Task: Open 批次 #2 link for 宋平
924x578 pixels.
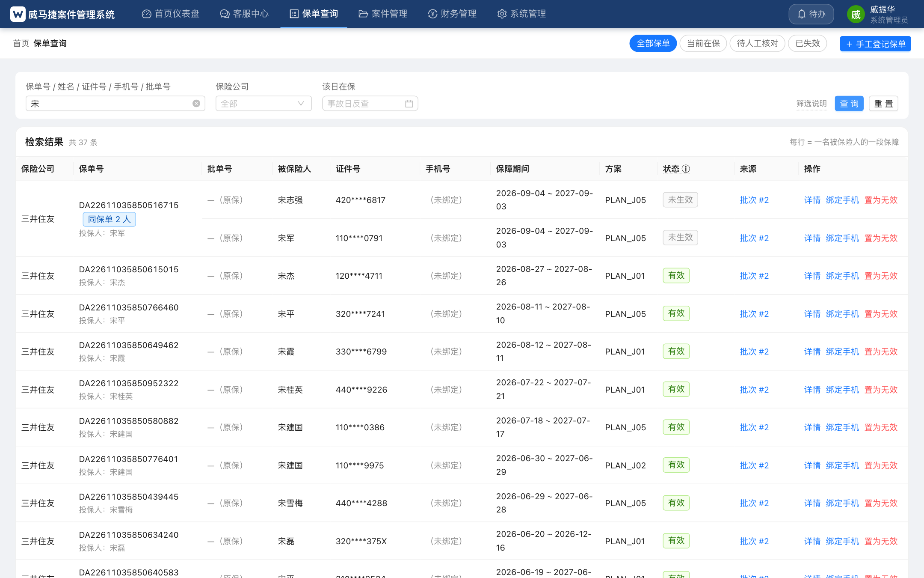Action: pyautogui.click(x=754, y=314)
